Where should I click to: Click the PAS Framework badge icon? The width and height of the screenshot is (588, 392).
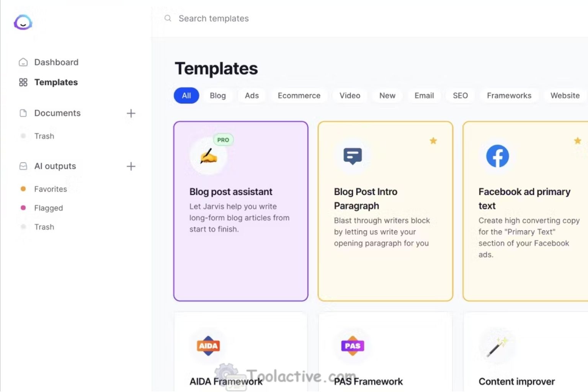(x=352, y=346)
